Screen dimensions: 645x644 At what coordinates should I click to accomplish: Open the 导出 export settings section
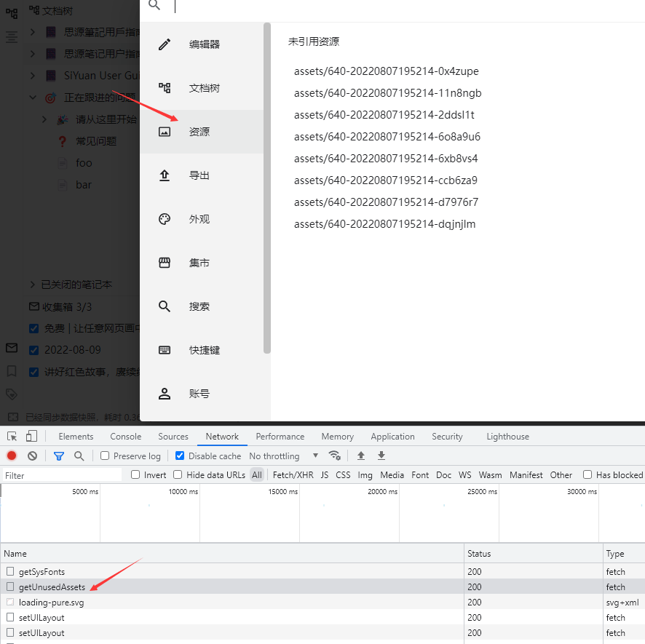[x=202, y=175]
